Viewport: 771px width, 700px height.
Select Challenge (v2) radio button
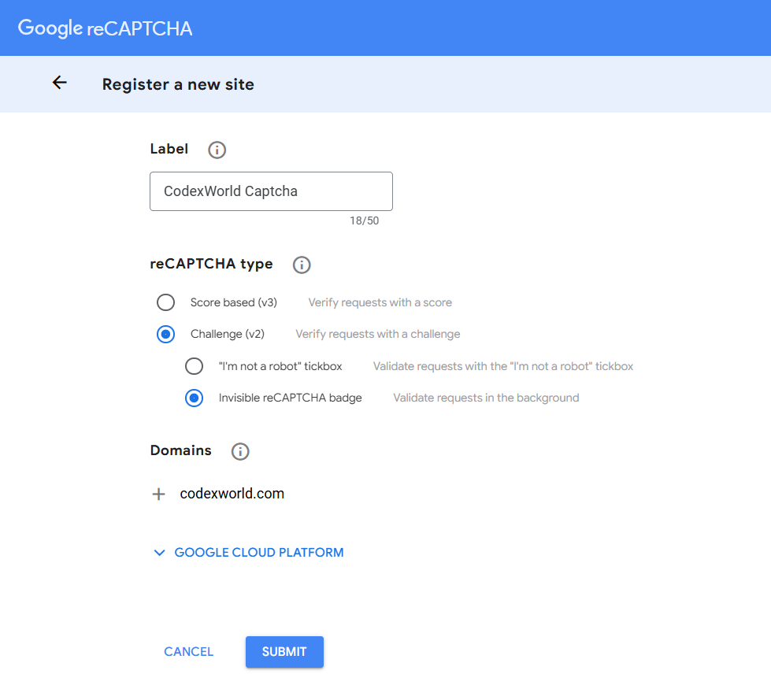tap(165, 335)
